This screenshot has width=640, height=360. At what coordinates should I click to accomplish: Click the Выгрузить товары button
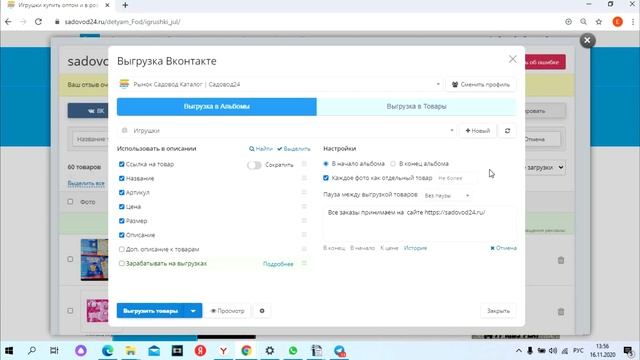click(x=151, y=311)
